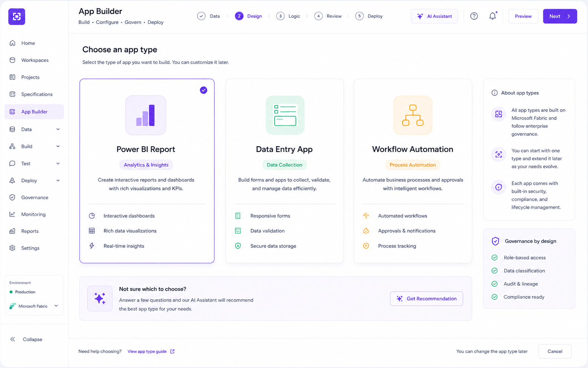
Task: Open notifications bell icon
Action: click(492, 16)
